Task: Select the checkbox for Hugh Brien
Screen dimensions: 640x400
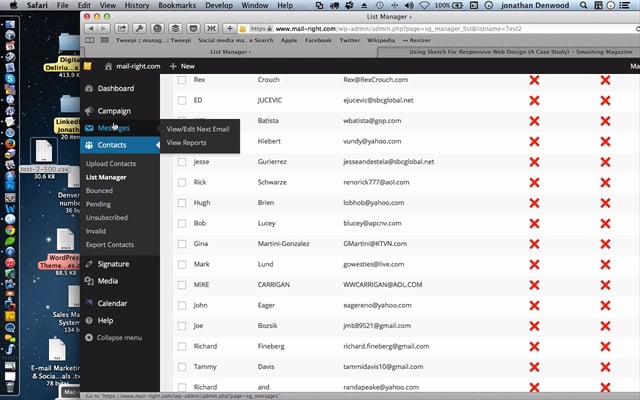Action: [182, 203]
